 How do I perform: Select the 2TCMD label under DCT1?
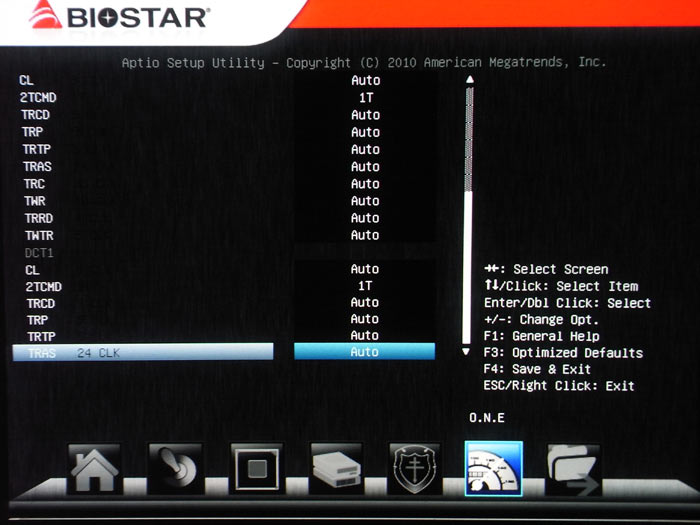(44, 287)
